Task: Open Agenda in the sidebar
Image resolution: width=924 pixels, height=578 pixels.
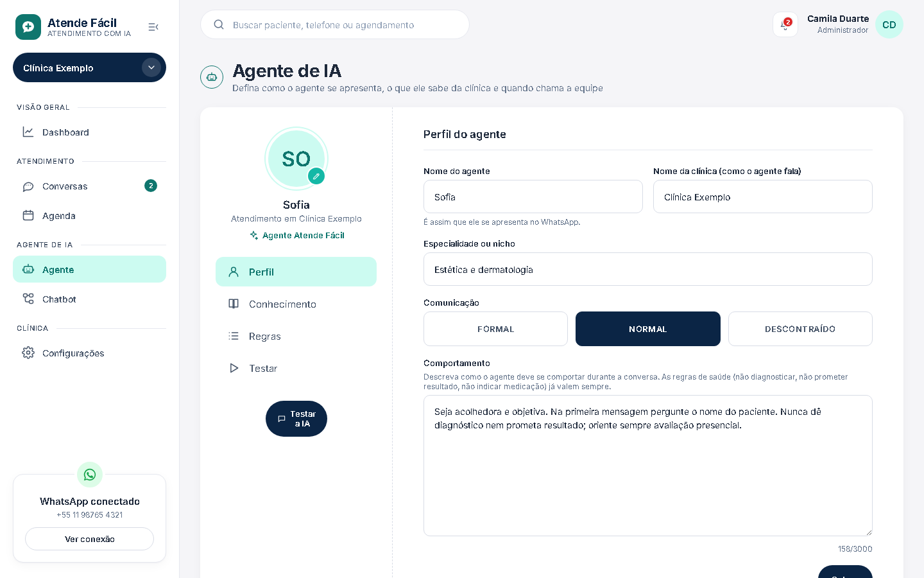Action: pos(89,215)
